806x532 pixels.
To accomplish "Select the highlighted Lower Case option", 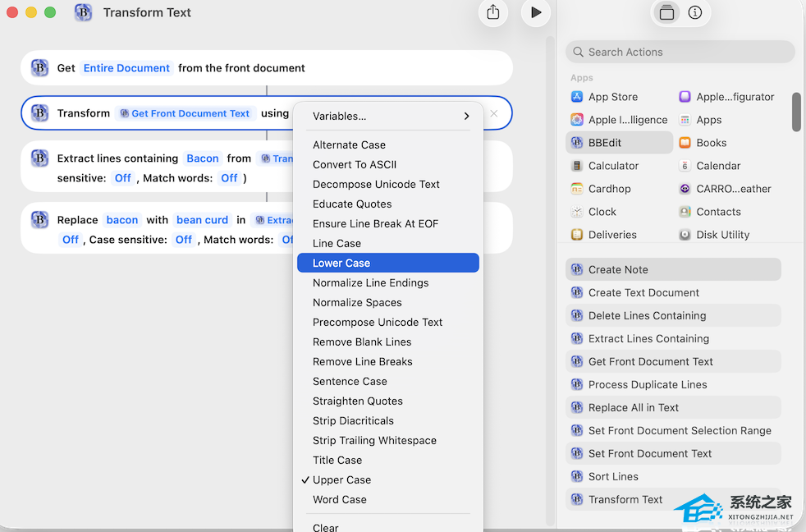I will [x=388, y=263].
